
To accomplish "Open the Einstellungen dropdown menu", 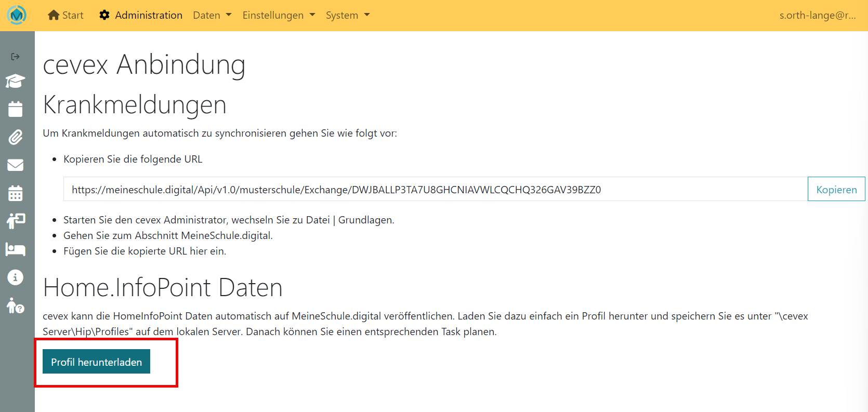I will (x=279, y=15).
